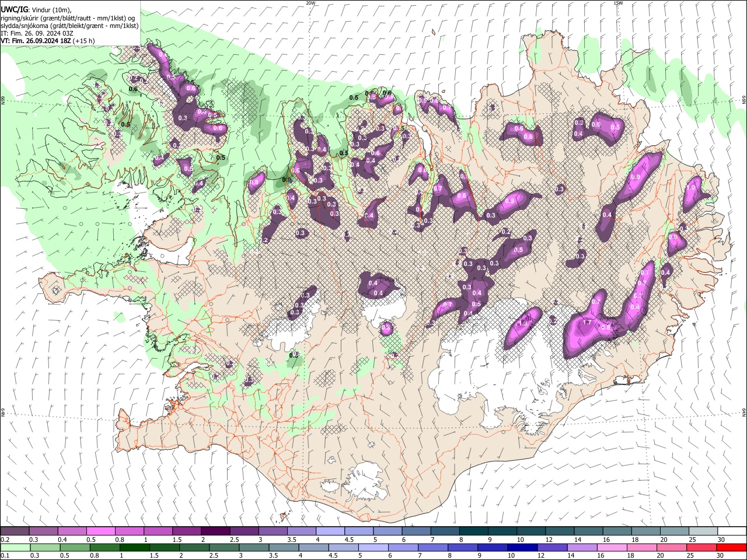
Task: Click the '20W' longitude label
Action: (x=310, y=3)
